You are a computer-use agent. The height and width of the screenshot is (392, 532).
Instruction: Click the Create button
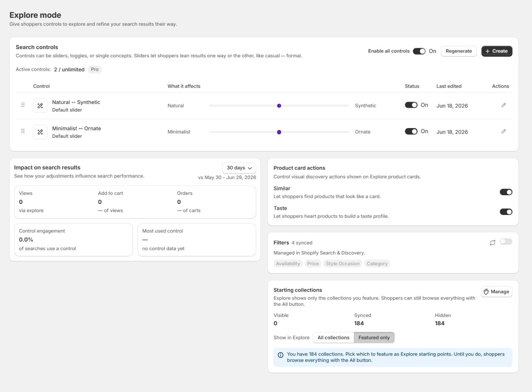(x=496, y=51)
